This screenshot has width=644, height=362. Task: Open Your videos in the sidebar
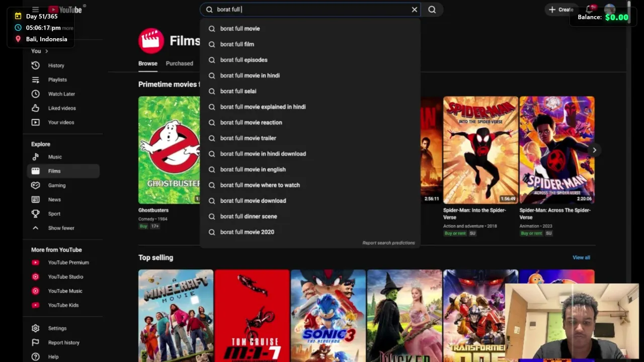[63, 122]
